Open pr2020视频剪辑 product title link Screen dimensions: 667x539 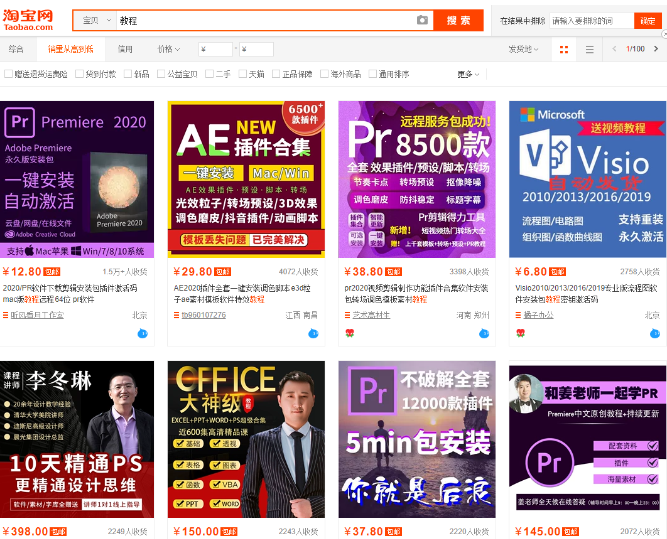[416, 294]
